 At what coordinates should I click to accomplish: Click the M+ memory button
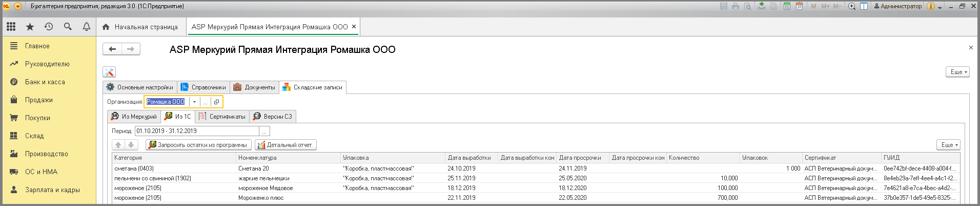click(x=825, y=6)
